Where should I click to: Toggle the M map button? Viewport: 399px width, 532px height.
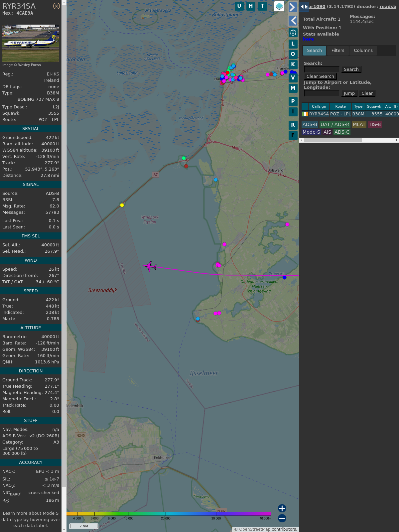293,88
